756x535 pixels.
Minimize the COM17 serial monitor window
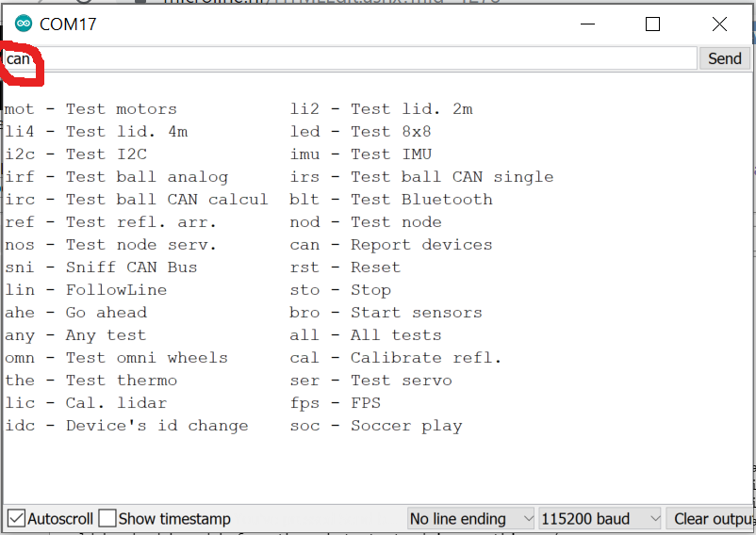(x=584, y=24)
